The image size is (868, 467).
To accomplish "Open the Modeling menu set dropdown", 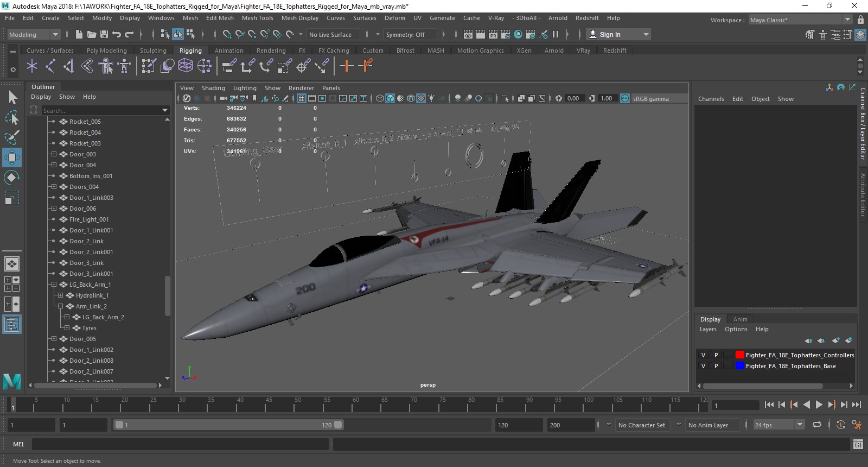I will click(x=34, y=34).
